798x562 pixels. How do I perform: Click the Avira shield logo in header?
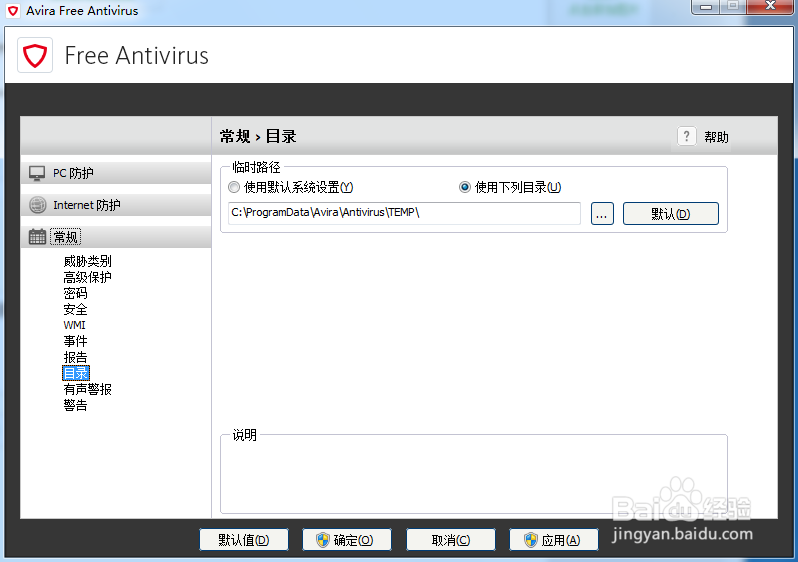35,55
